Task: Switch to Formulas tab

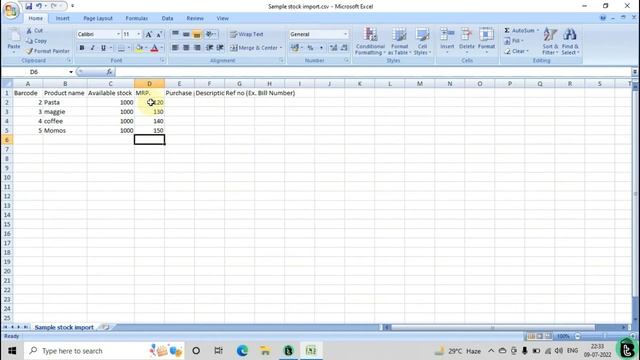Action: [137, 18]
